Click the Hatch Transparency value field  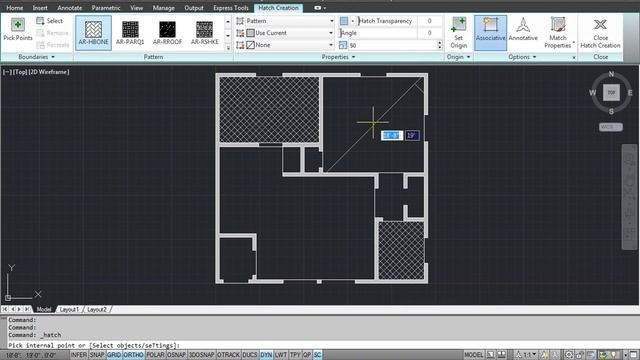[x=429, y=21]
